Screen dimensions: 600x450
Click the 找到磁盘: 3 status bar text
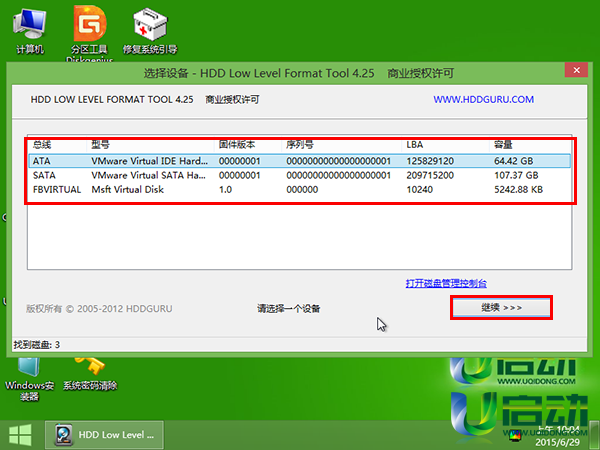[x=37, y=345]
